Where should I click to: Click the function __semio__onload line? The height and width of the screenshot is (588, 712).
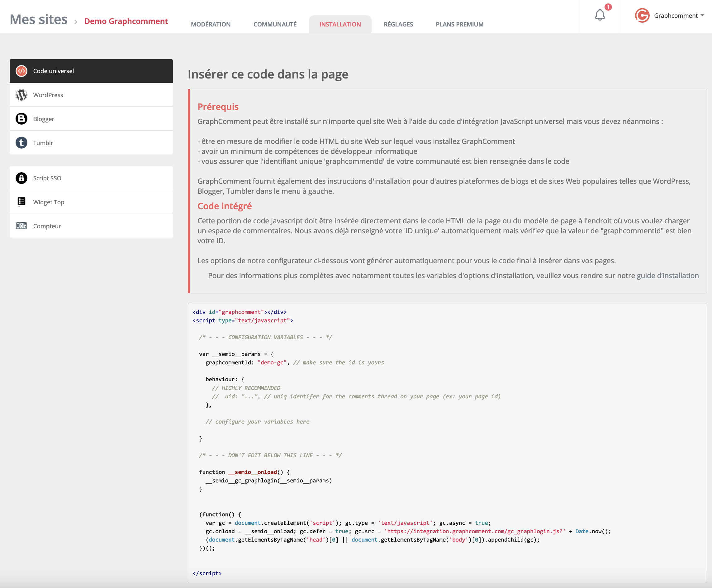(x=244, y=472)
